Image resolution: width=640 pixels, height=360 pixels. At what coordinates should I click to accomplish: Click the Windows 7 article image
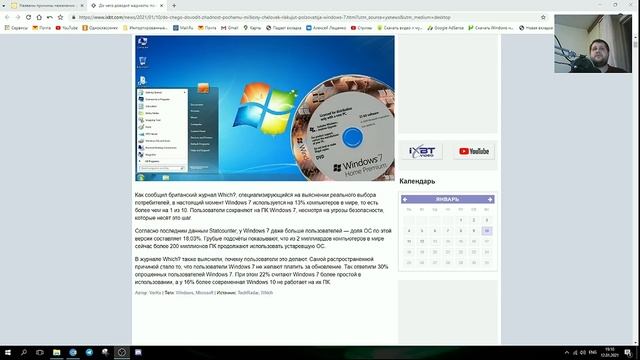pos(265,108)
